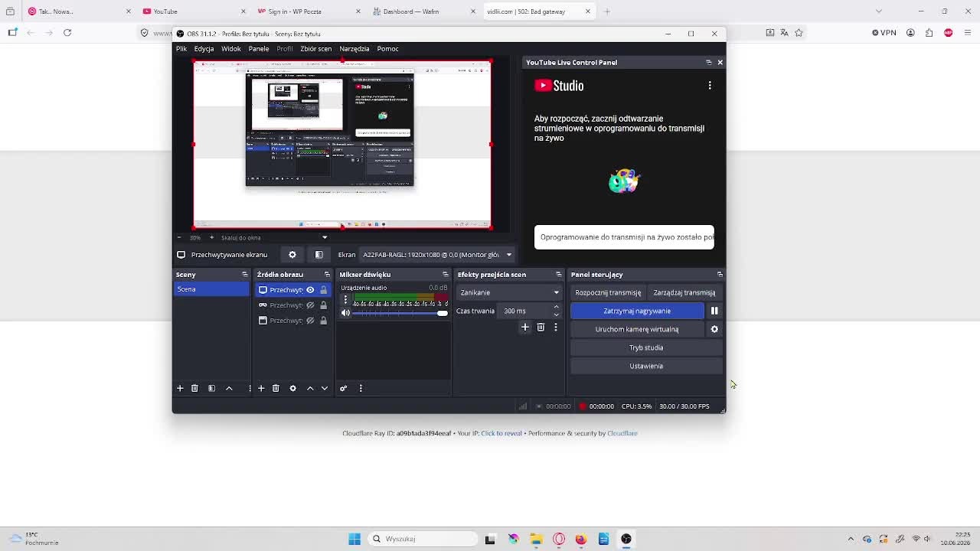Viewport: 980px width, 551px height.
Task: Delete the selected source with the trash icon
Action: tap(276, 388)
